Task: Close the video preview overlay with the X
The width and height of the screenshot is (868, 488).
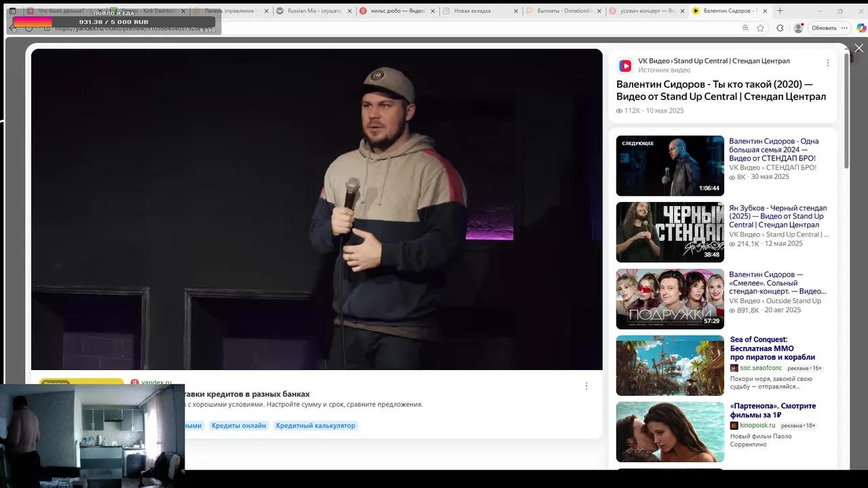Action: point(859,48)
